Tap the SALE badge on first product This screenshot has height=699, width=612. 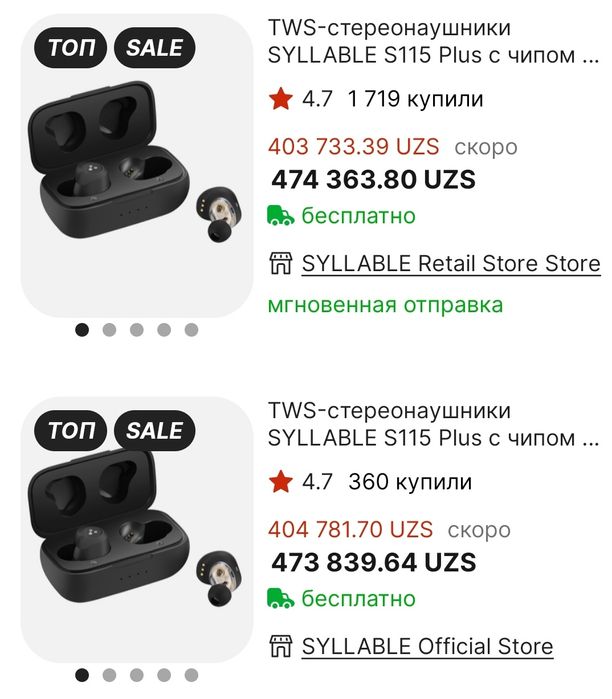(x=155, y=47)
